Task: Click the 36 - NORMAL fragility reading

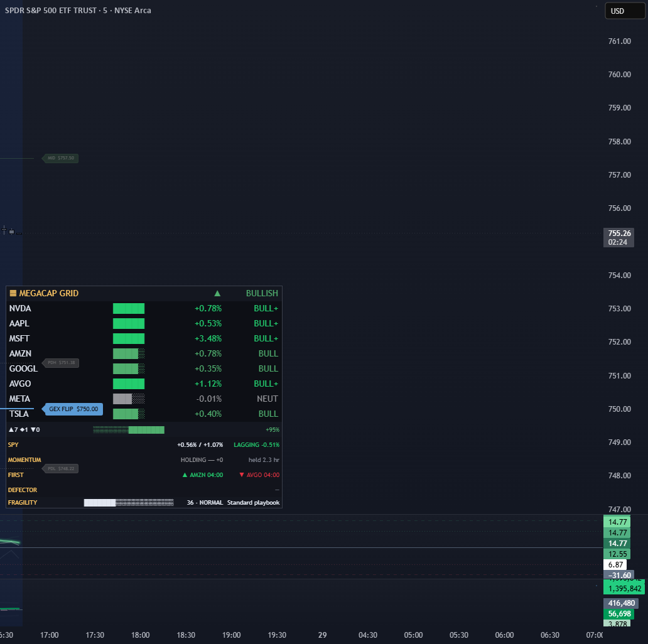Action: pos(205,503)
